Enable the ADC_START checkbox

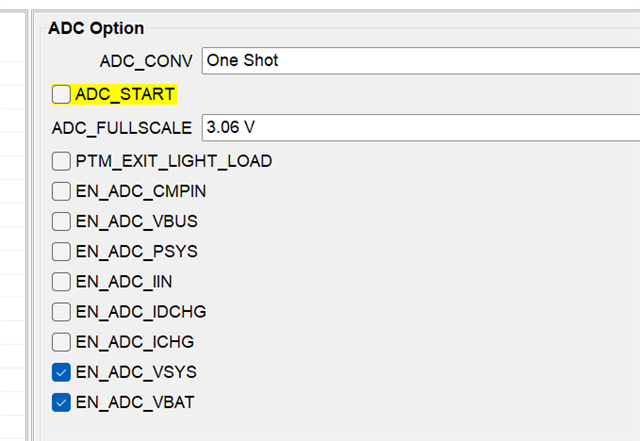(61, 95)
